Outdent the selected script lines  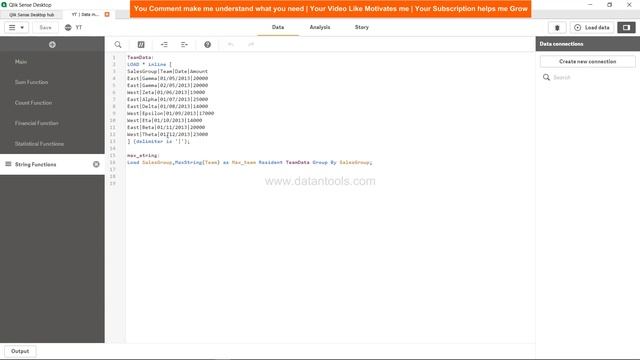coord(184,44)
